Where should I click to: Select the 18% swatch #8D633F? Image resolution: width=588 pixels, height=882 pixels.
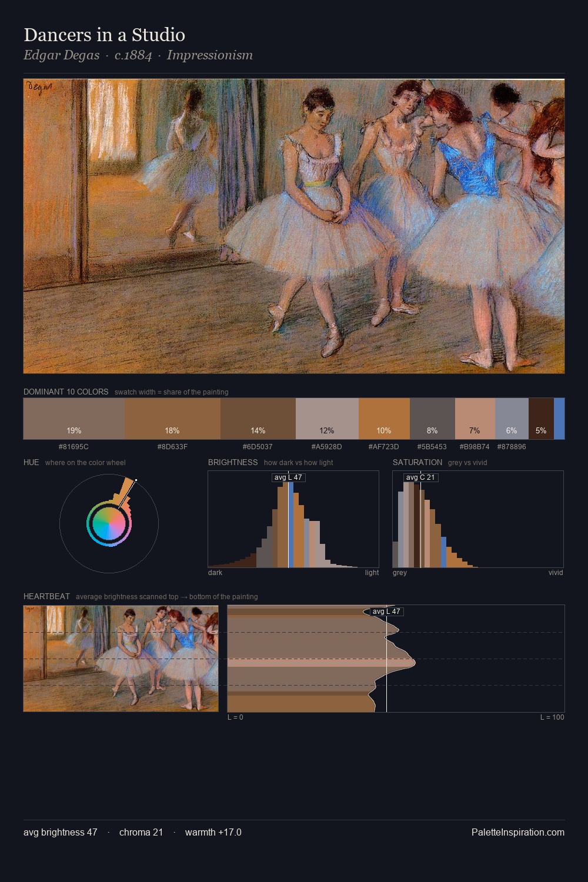172,419
